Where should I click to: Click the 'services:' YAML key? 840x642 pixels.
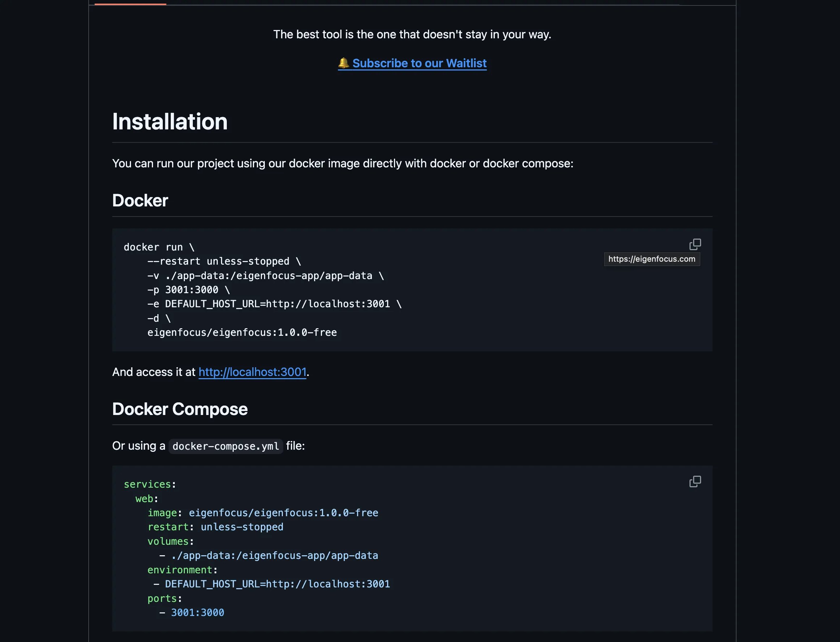click(149, 484)
